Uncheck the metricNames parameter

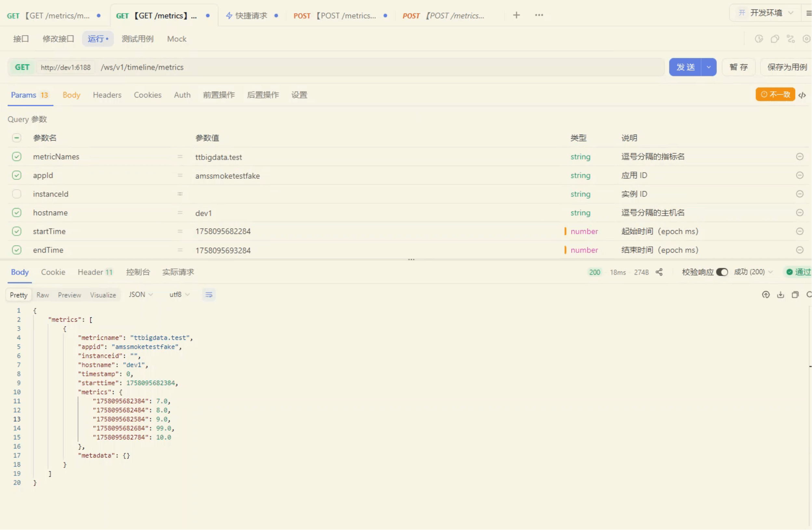tap(16, 157)
